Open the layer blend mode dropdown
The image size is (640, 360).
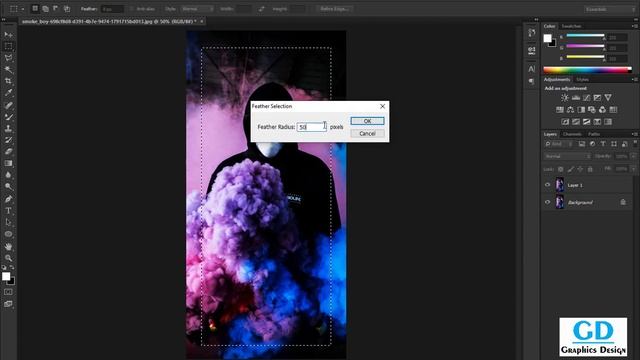click(567, 156)
